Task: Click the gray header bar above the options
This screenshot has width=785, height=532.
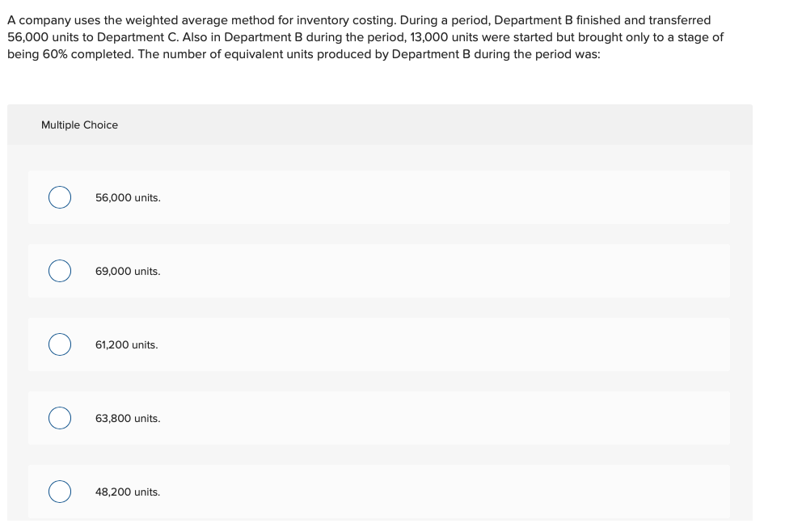Action: pyautogui.click(x=380, y=125)
